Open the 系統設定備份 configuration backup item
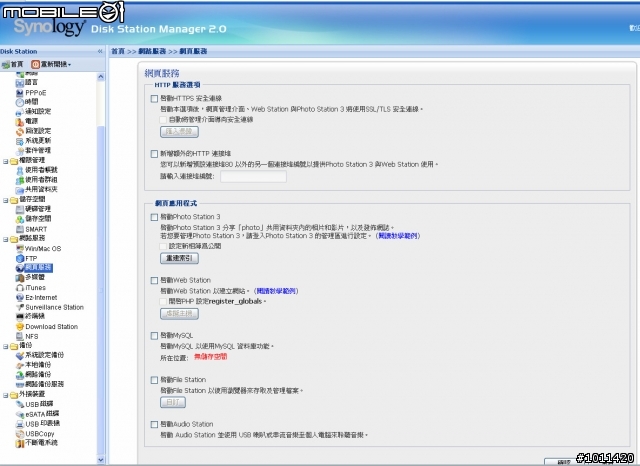The height and width of the screenshot is (466, 640). [x=40, y=355]
